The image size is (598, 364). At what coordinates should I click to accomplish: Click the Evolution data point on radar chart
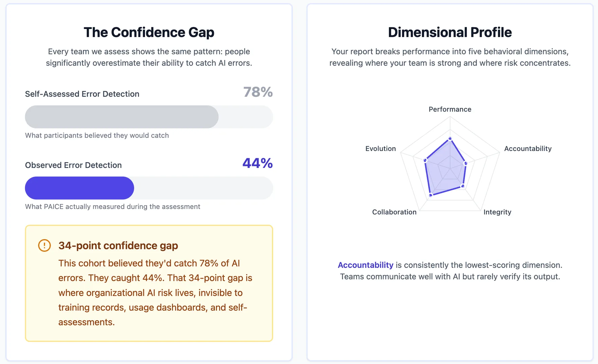click(425, 160)
